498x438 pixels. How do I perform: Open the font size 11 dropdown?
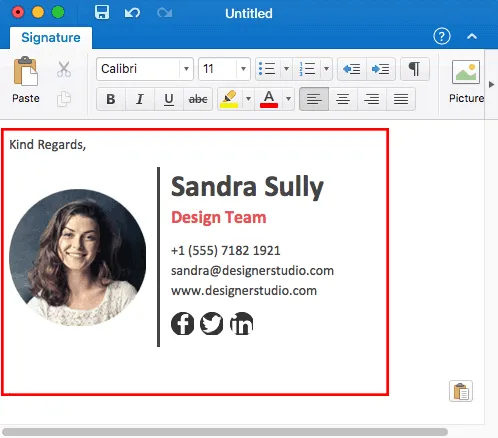224,69
